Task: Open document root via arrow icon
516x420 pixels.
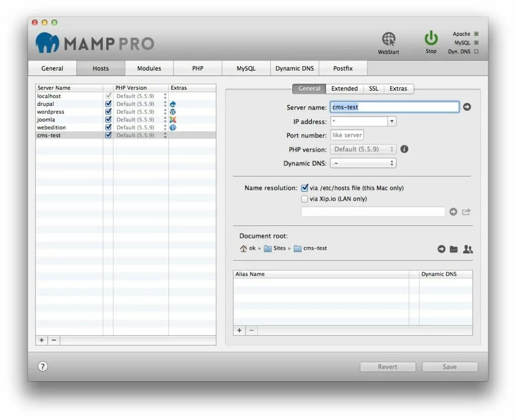Action: click(441, 249)
